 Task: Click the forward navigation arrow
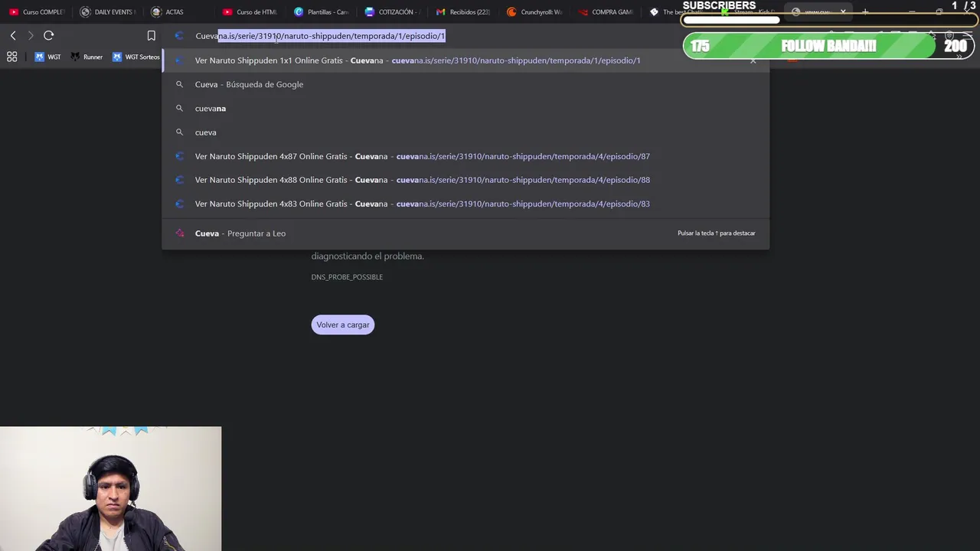point(31,36)
